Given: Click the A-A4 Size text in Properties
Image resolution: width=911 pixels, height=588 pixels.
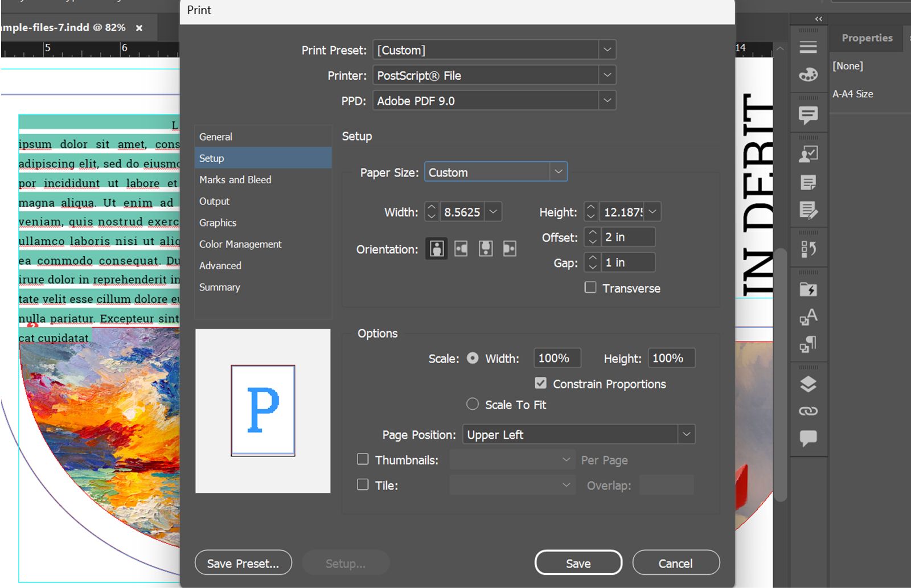Looking at the screenshot, I should pyautogui.click(x=852, y=94).
